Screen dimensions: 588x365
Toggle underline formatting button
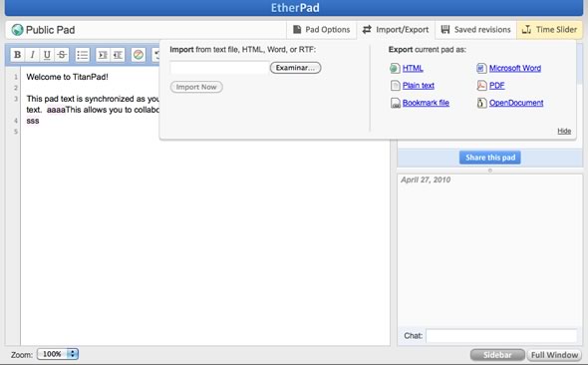pos(47,55)
